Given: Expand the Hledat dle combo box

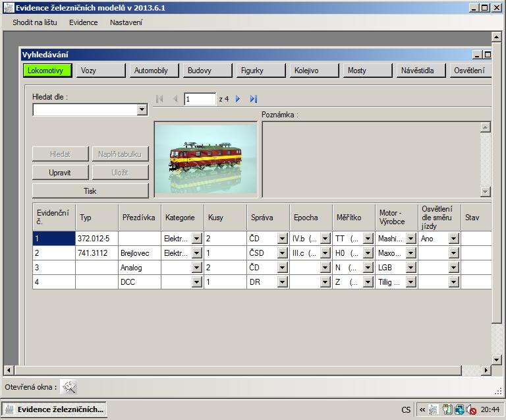Looking at the screenshot, I should [142, 110].
